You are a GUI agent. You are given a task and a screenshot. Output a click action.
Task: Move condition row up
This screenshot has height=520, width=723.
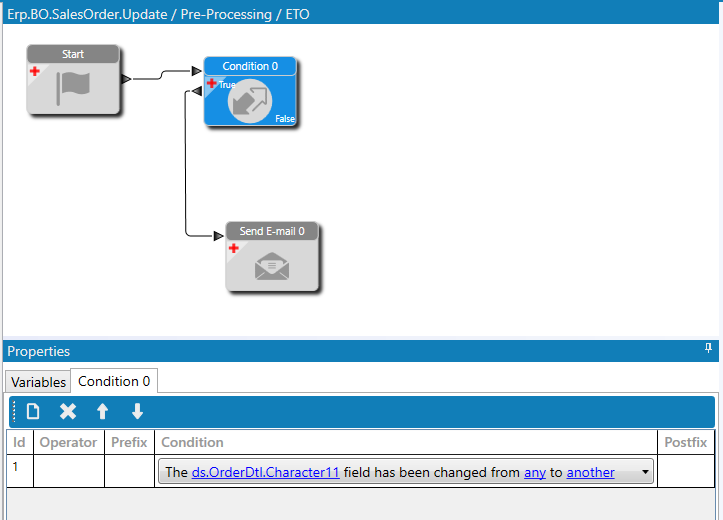[x=102, y=411]
